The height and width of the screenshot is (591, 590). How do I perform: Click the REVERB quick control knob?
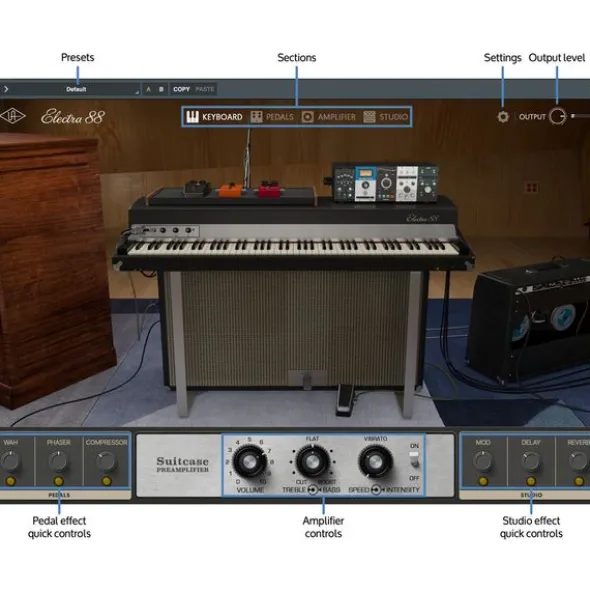click(579, 461)
